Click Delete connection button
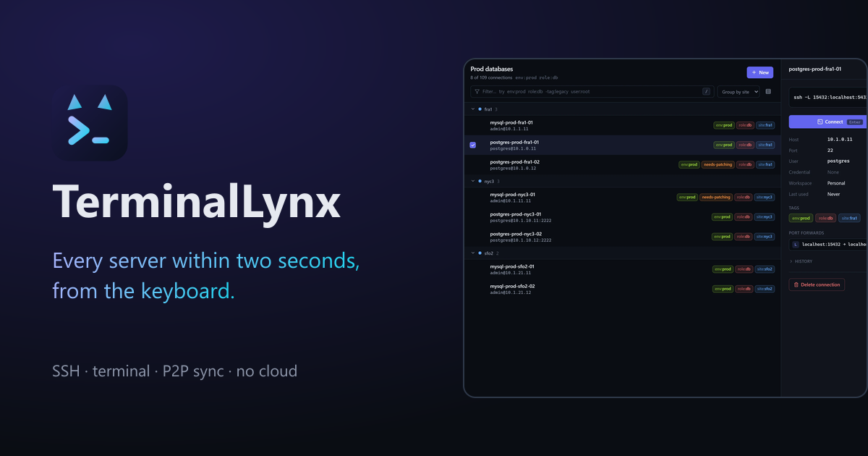 point(817,285)
